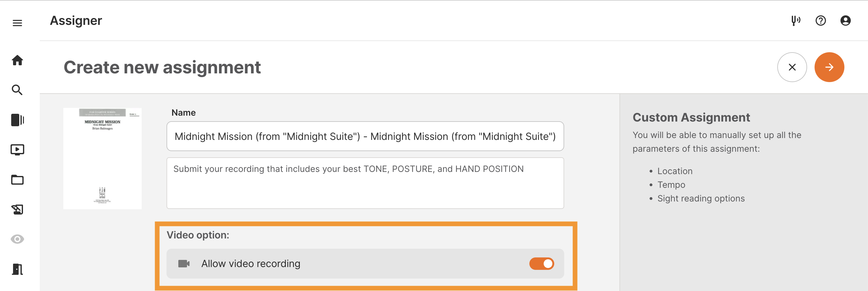The width and height of the screenshot is (868, 291).
Task: Open the tuner tool in header
Action: [796, 21]
